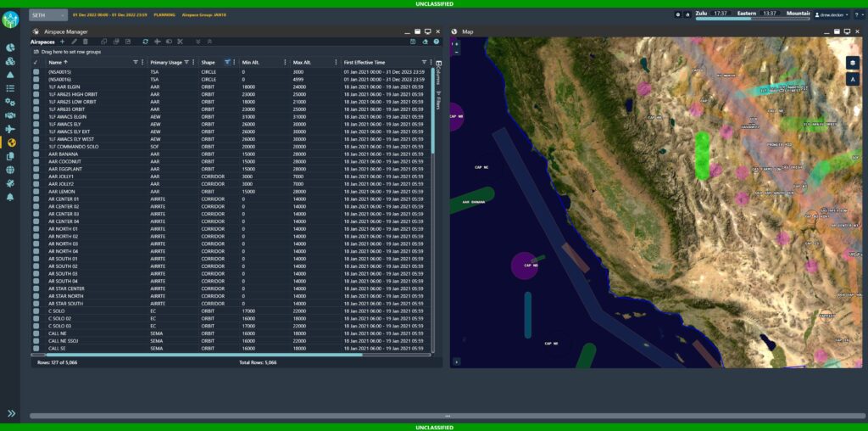Image resolution: width=868 pixels, height=431 pixels.
Task: Check the box for AAR LEMON row
Action: (36, 191)
